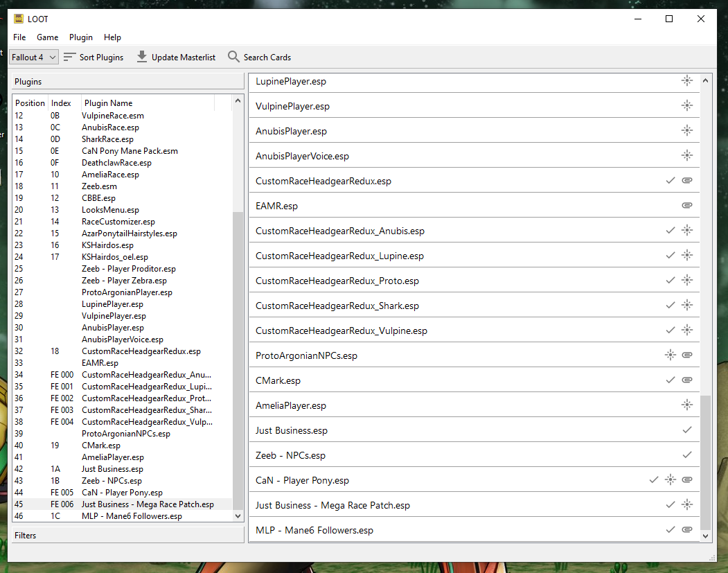This screenshot has height=573, width=728.
Task: Click the Sort Plugins button label
Action: coord(101,57)
